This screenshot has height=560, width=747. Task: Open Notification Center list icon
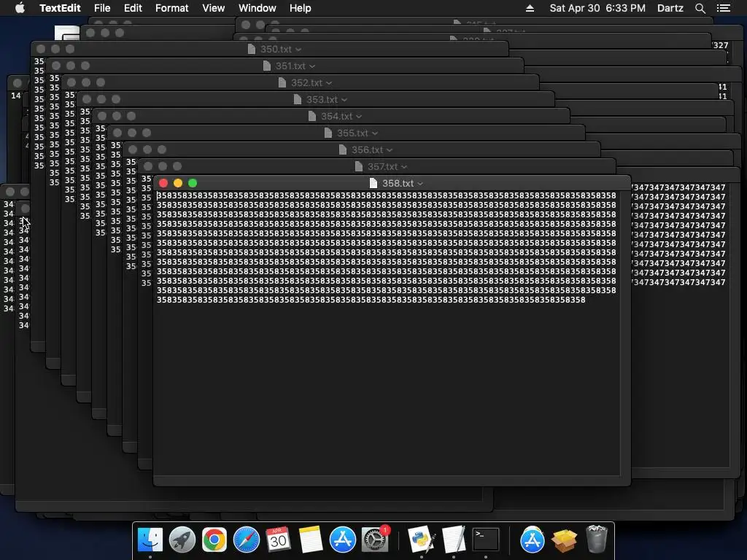click(723, 8)
